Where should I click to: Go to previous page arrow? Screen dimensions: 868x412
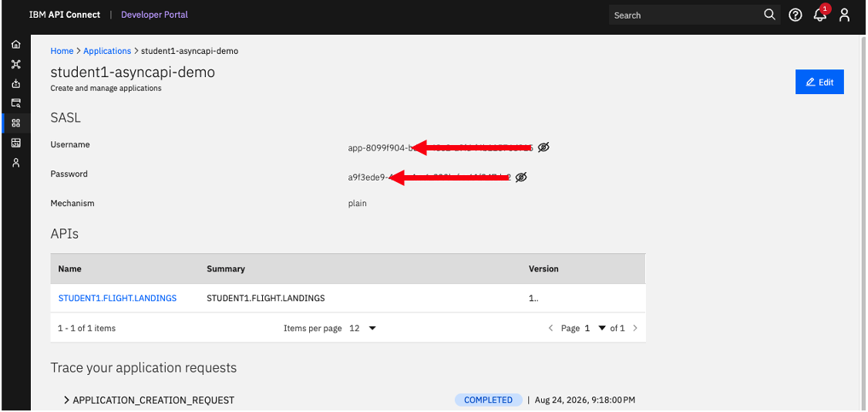551,329
